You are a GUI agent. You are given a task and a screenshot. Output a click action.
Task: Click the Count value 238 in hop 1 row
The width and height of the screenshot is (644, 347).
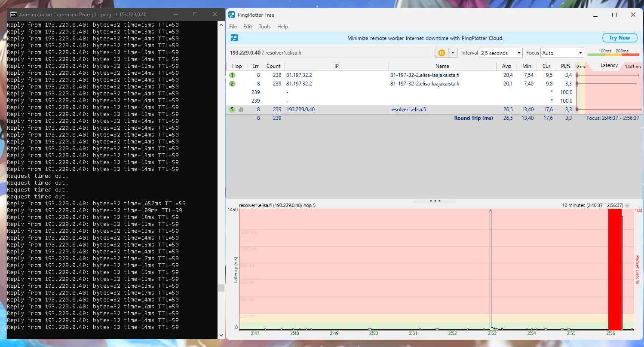coord(277,75)
